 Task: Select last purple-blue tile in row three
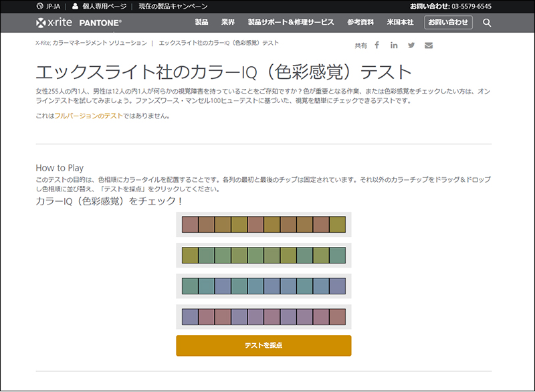tap(338, 286)
